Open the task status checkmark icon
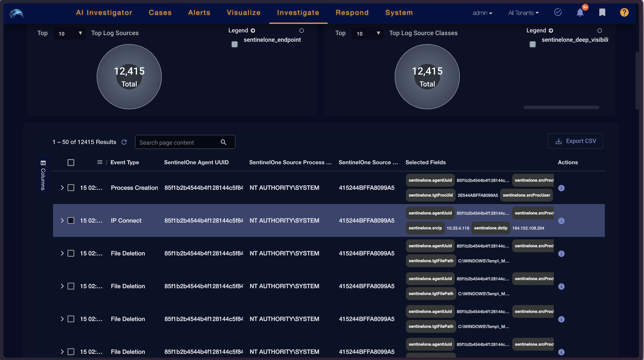 coord(558,12)
